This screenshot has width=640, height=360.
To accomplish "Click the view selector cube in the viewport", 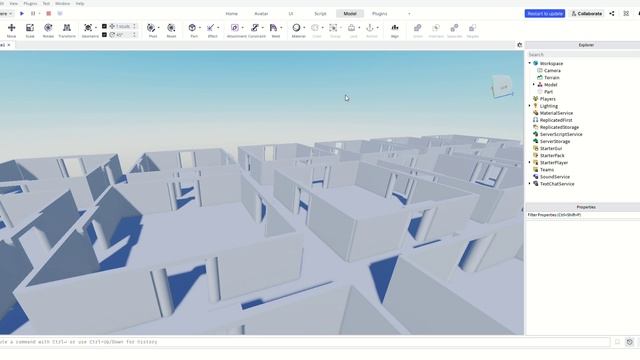I will point(502,86).
